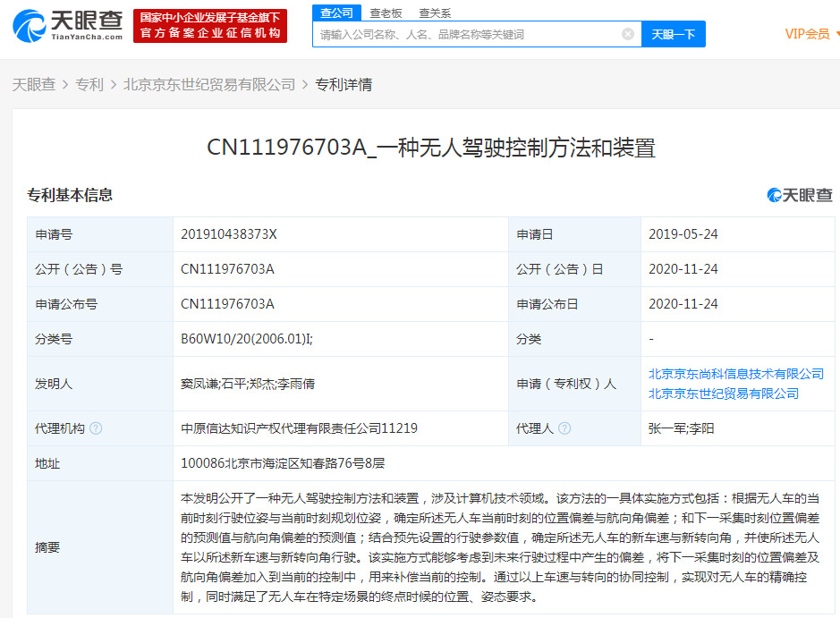Image resolution: width=840 pixels, height=618 pixels.
Task: Select agent names 张一军;李阳
Action: (681, 428)
